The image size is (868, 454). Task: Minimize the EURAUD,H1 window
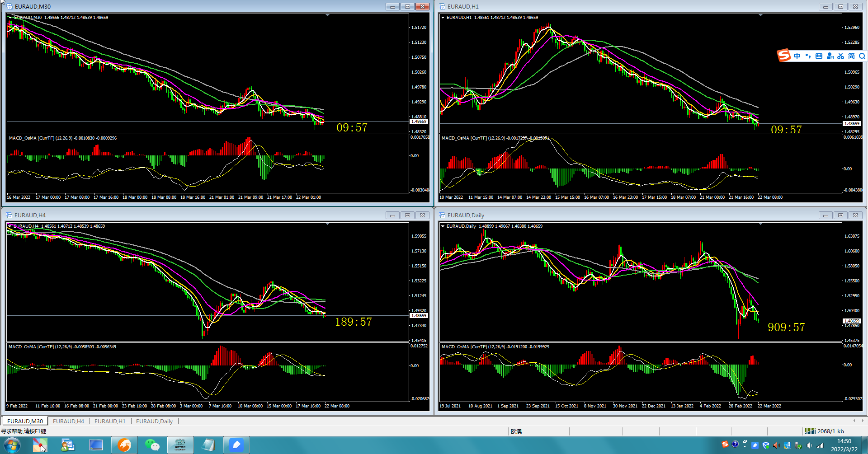[x=826, y=6]
